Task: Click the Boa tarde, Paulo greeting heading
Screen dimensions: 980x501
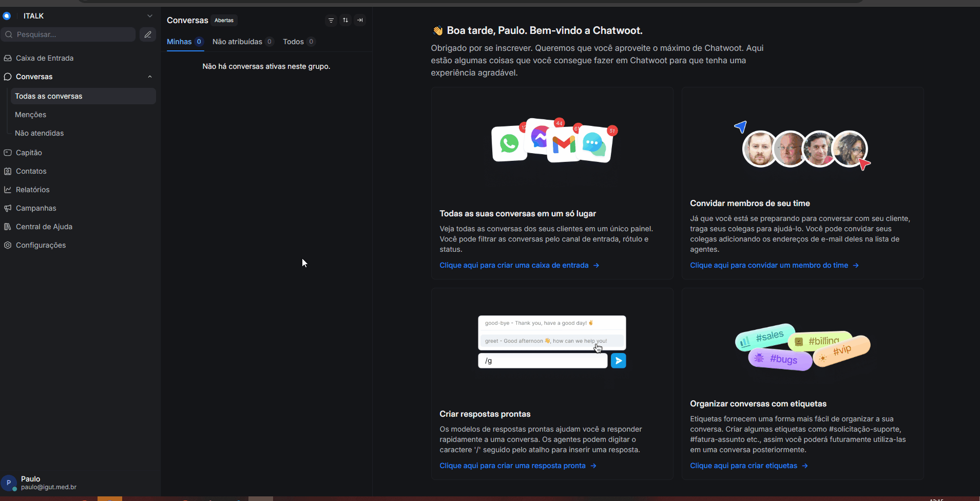Action: coord(537,30)
